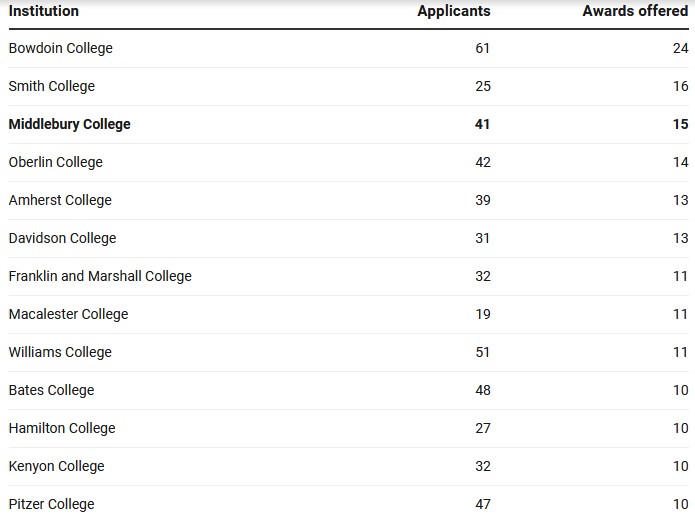Click the Kenyon College institution name
This screenshot has width=695, height=516.
[x=56, y=466]
